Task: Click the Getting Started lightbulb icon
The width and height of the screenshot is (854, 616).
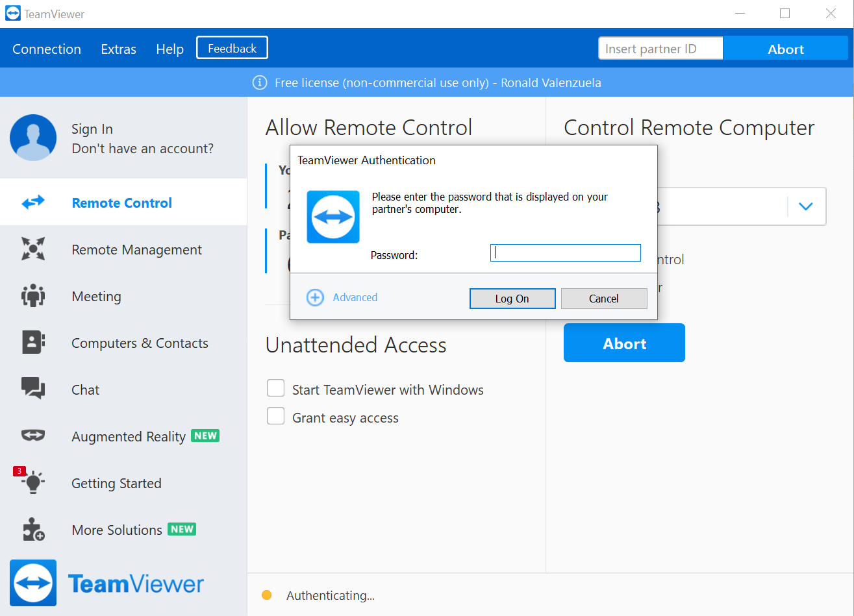Action: click(33, 482)
